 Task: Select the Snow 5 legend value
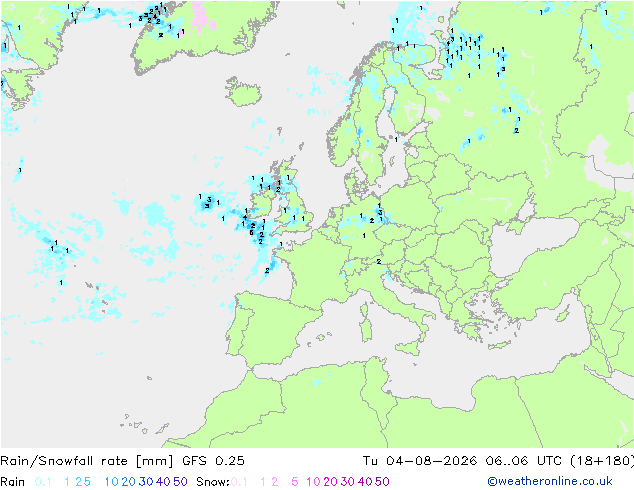pos(295,482)
